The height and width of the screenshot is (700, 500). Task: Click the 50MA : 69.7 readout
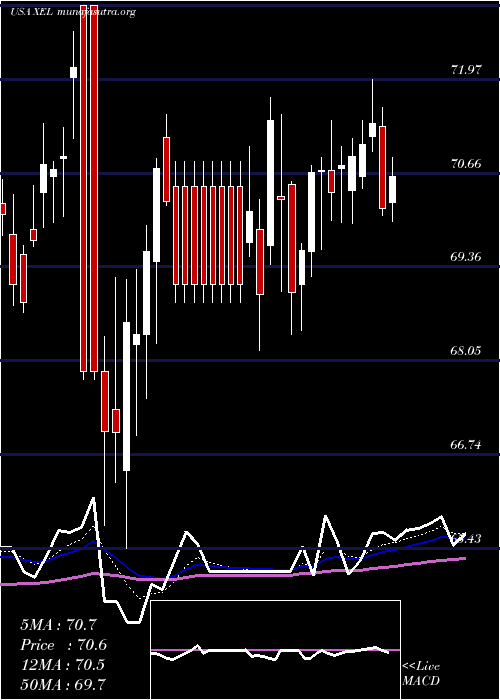(x=63, y=684)
